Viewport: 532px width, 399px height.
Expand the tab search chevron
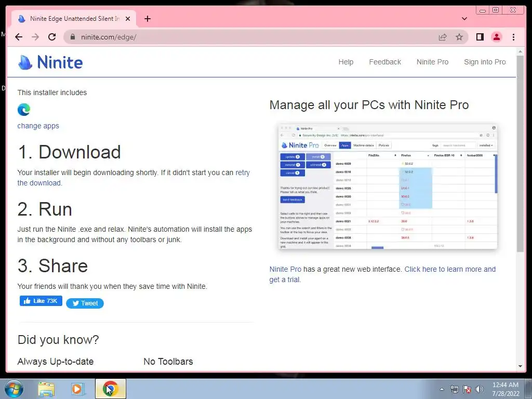464,19
